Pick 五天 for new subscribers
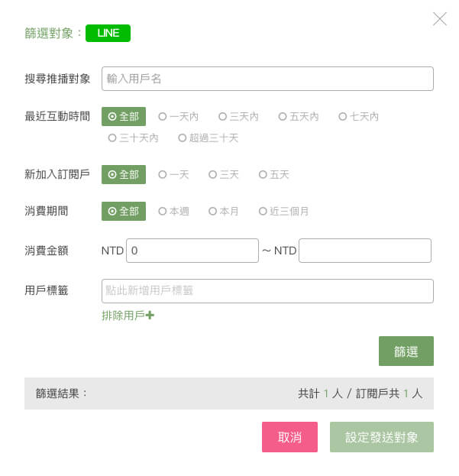The height and width of the screenshot is (476, 459). tap(274, 175)
